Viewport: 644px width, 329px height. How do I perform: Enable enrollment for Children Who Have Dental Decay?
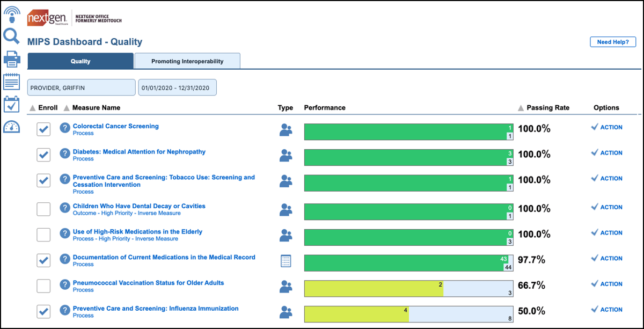tap(43, 209)
